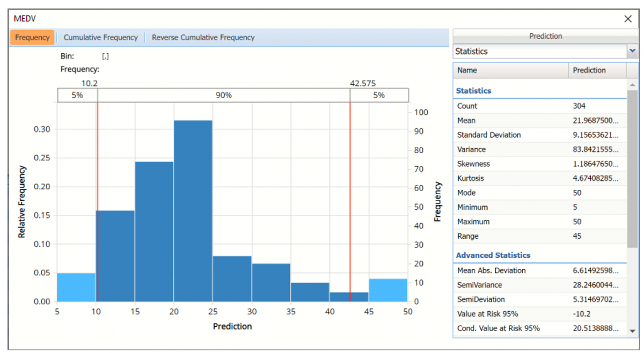Image resolution: width=644 pixels, height=353 pixels.
Task: Select the Reverse Cumulative Frequency tab
Action: click(203, 38)
